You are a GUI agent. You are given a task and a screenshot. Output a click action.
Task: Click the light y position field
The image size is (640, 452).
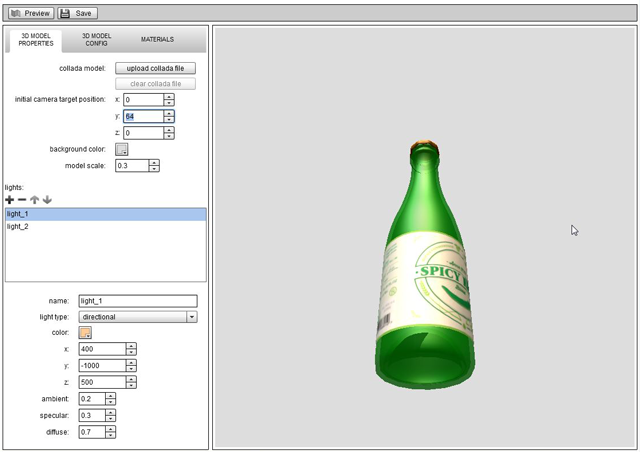102,365
